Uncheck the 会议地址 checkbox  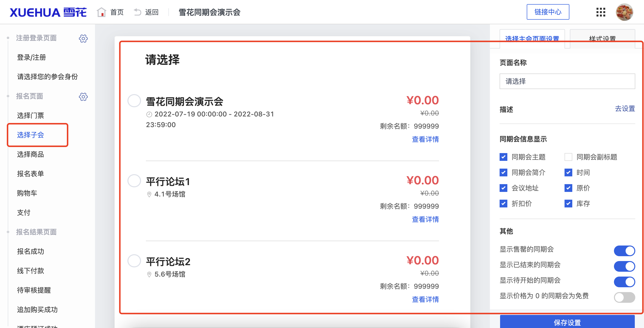pos(503,188)
